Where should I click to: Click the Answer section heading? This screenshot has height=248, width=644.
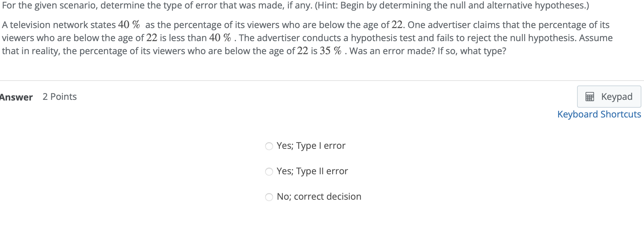click(x=16, y=97)
